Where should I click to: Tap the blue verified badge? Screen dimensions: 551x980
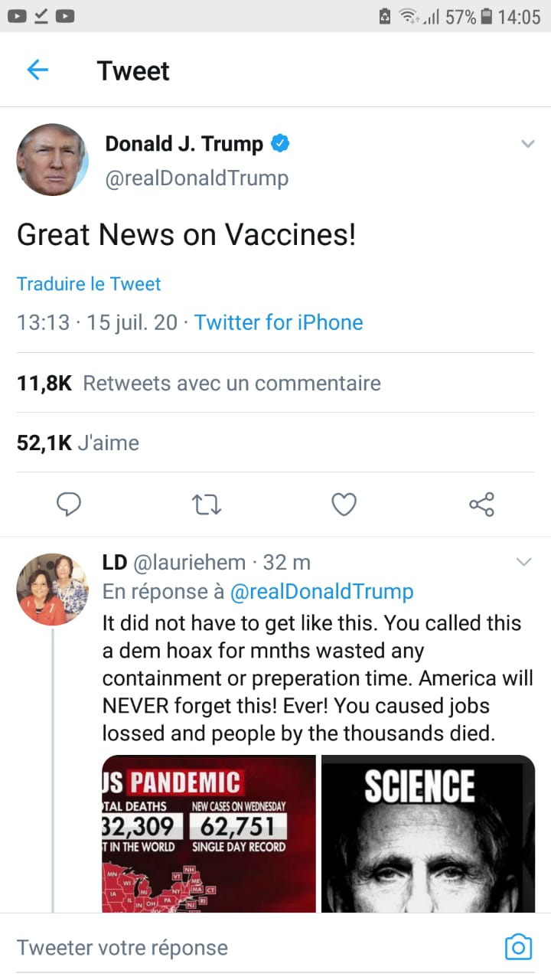tap(280, 143)
